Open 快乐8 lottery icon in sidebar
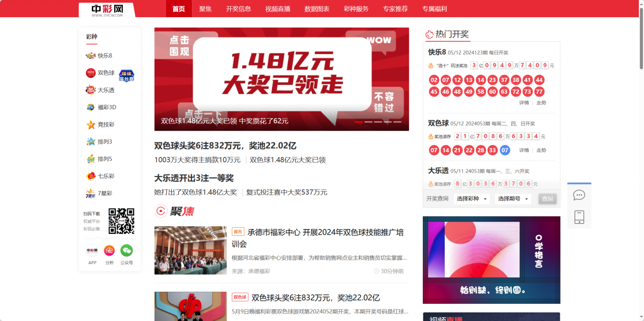The width and height of the screenshot is (644, 321). [91, 55]
